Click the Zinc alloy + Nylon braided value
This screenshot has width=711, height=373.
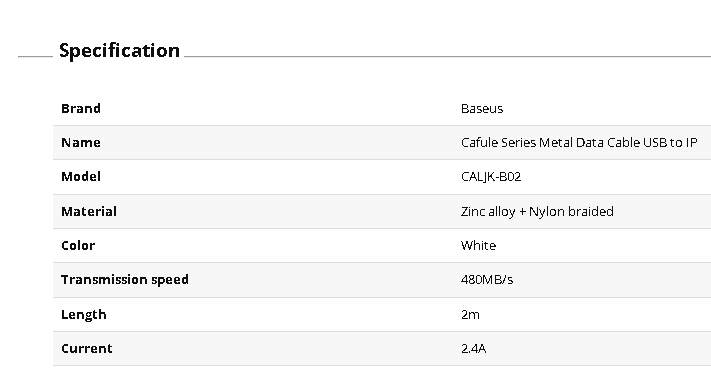[537, 212]
